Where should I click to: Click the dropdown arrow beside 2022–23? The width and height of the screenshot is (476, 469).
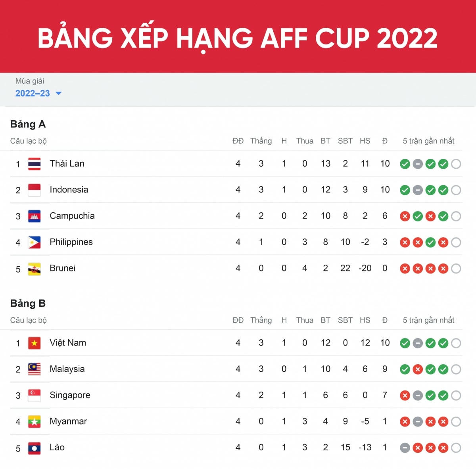(59, 94)
